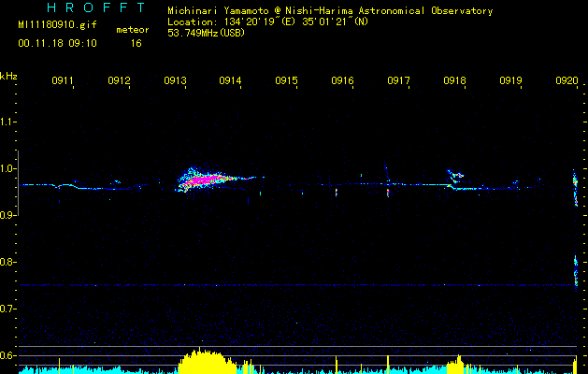Click the 0912 time axis label
Viewport: 588px width, 374px height.
pyautogui.click(x=119, y=80)
